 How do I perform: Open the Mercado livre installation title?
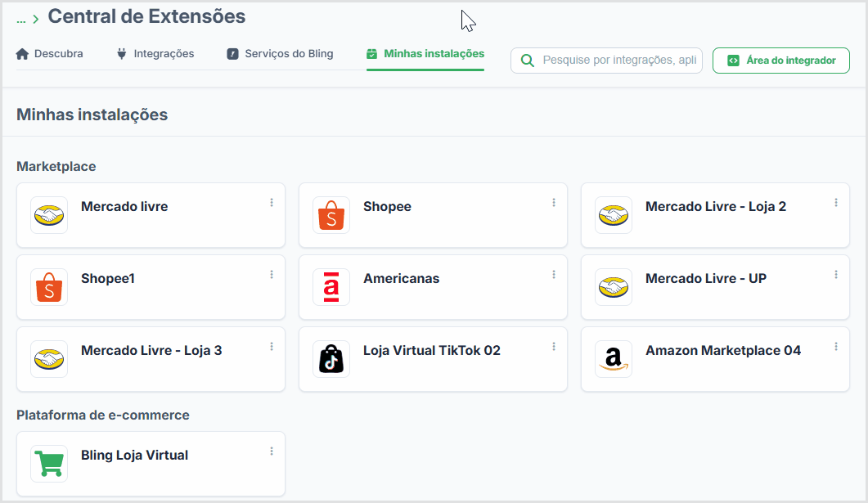(124, 206)
